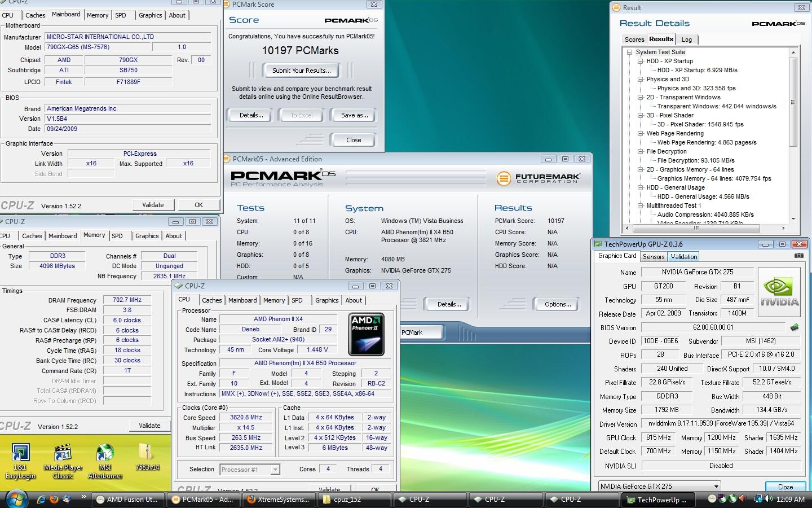This screenshot has width=812, height=508.
Task: Open the Log tab in Result Details
Action: 686,40
